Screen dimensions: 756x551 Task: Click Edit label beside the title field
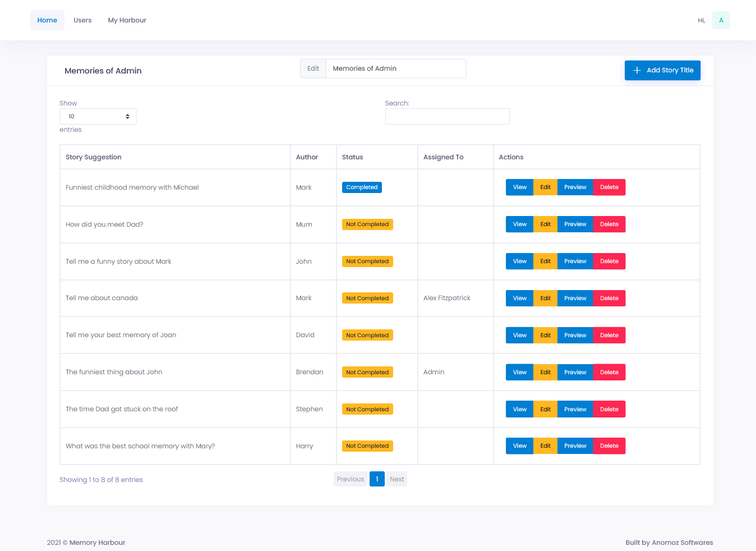(x=313, y=68)
